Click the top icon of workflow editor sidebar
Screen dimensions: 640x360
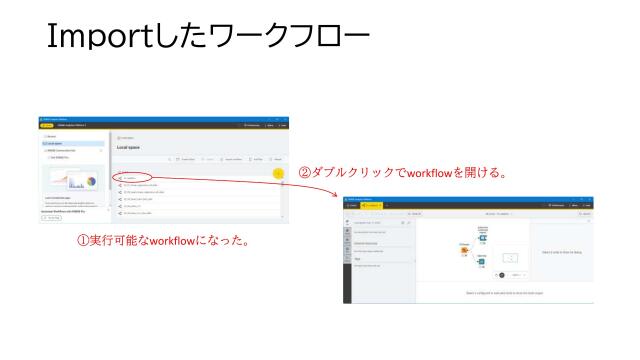(x=347, y=222)
